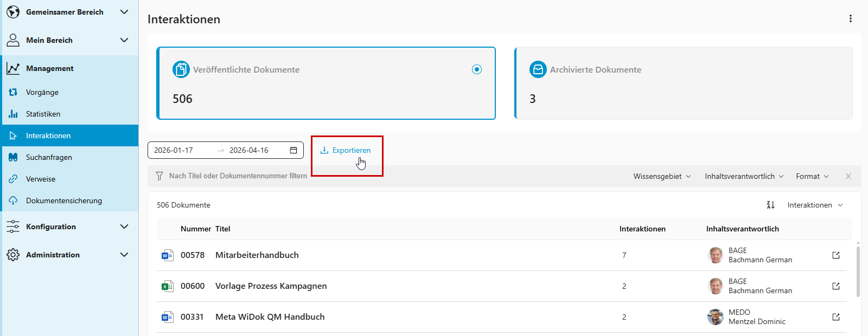Open the Mitarbeiterhandbuch document title
The width and height of the screenshot is (868, 336).
click(257, 255)
